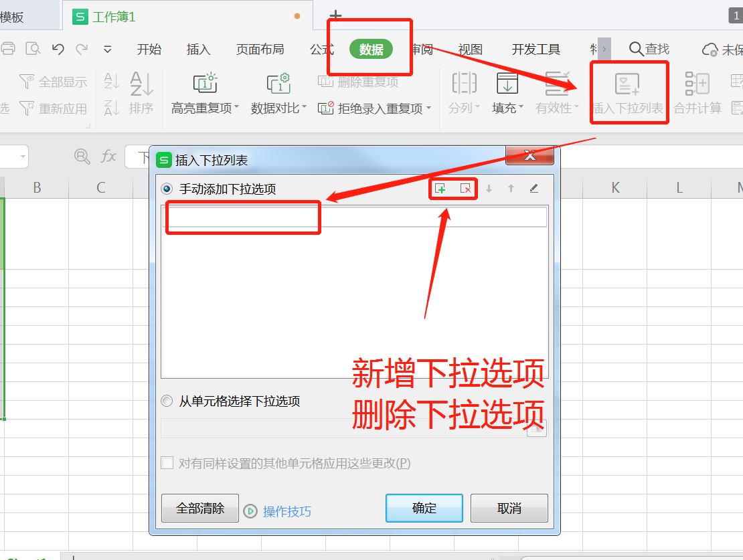Click the 分列 split columns icon

tap(464, 84)
